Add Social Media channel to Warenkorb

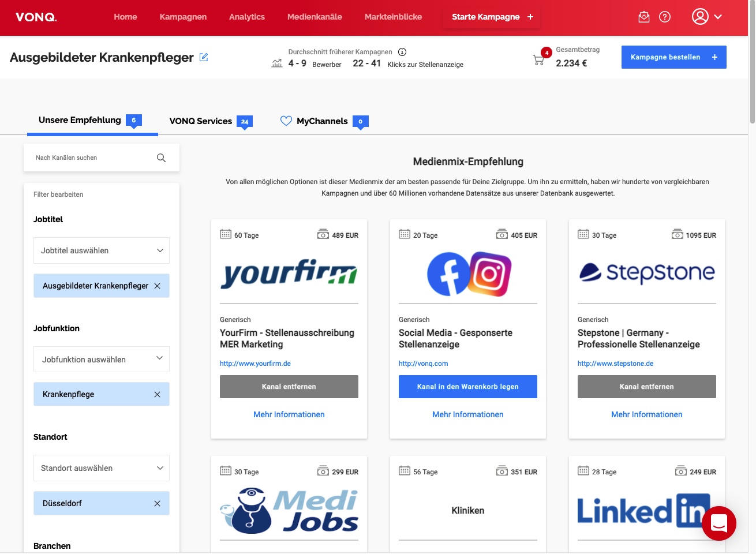pyautogui.click(x=468, y=387)
